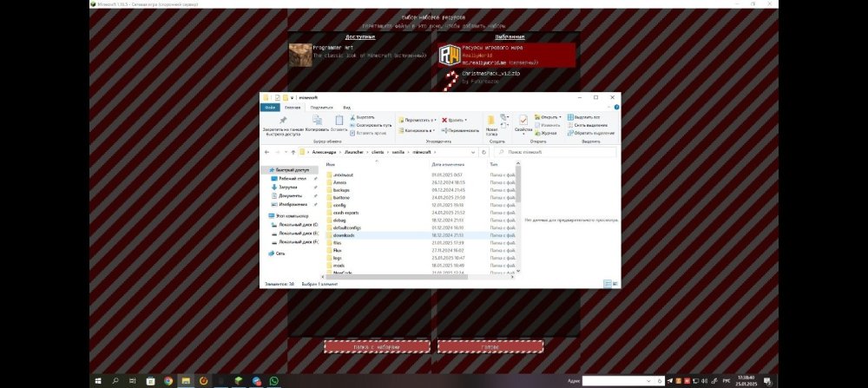Screen dimensions: 868x388
Task: Select the downloads folder row
Action: pyautogui.click(x=421, y=235)
